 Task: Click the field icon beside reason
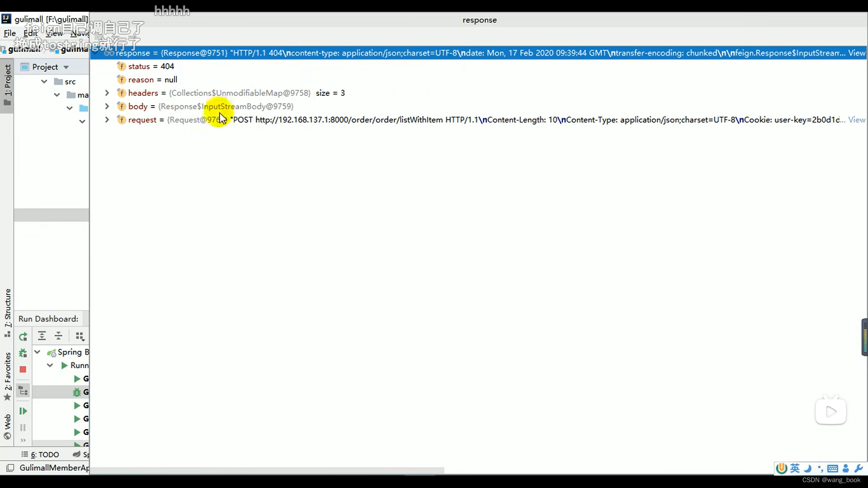(121, 80)
